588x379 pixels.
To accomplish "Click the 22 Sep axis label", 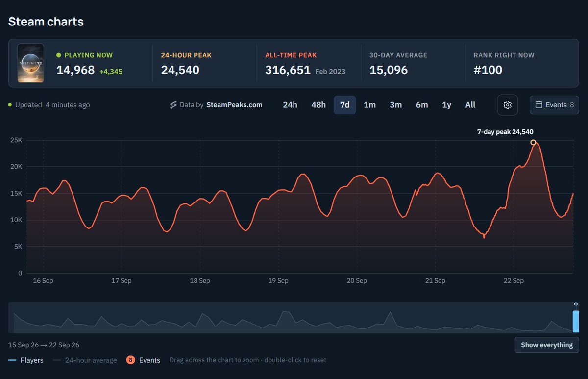I will coord(514,281).
